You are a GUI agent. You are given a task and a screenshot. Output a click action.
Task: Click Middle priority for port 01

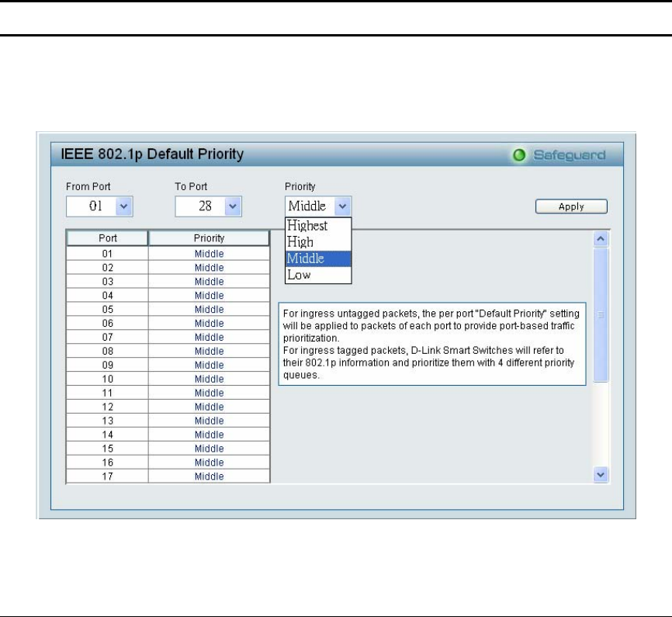(210, 254)
